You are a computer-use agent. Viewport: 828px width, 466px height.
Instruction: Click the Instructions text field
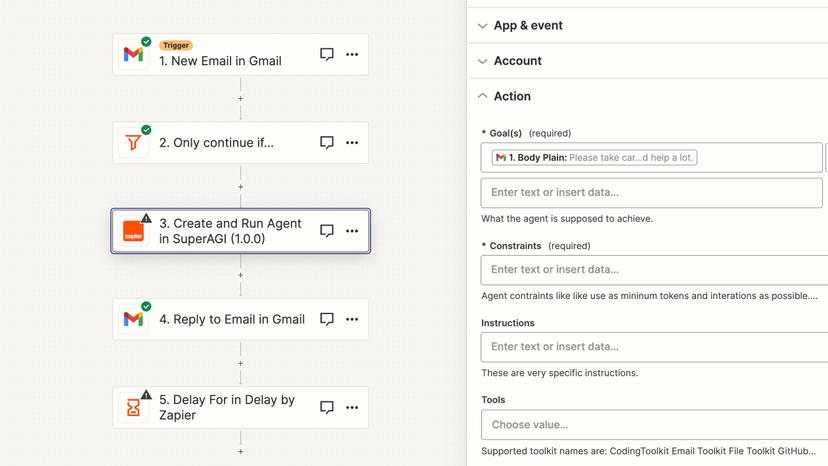click(x=654, y=346)
